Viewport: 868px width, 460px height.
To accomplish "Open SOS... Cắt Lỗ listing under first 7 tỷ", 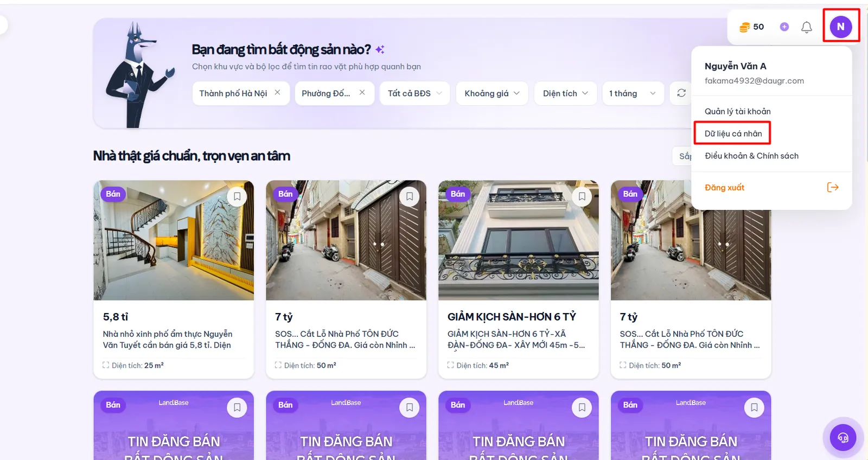I will (x=345, y=340).
